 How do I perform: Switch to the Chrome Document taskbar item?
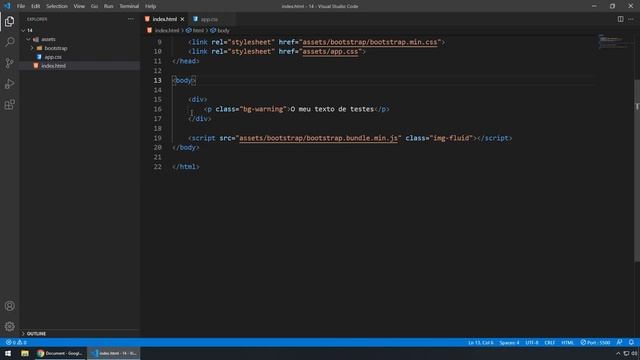[x=60, y=353]
